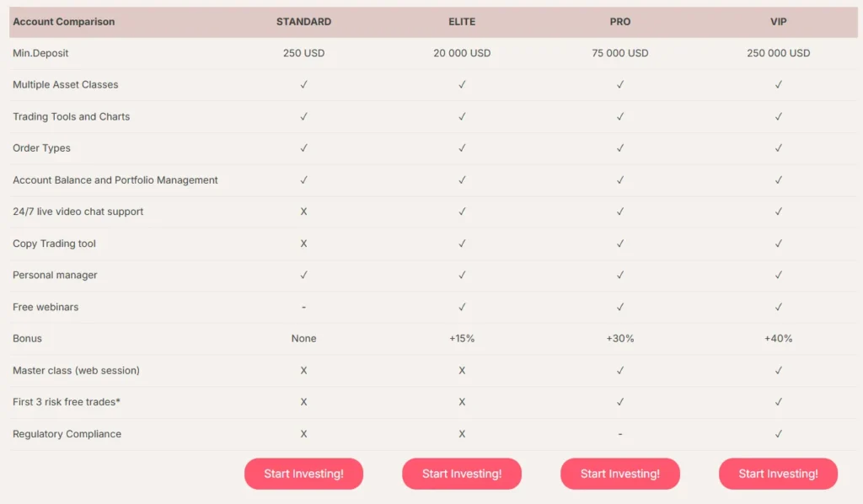This screenshot has width=863, height=504.
Task: Click STANDARD checkmark for Multiple Asset Classes
Action: click(303, 84)
